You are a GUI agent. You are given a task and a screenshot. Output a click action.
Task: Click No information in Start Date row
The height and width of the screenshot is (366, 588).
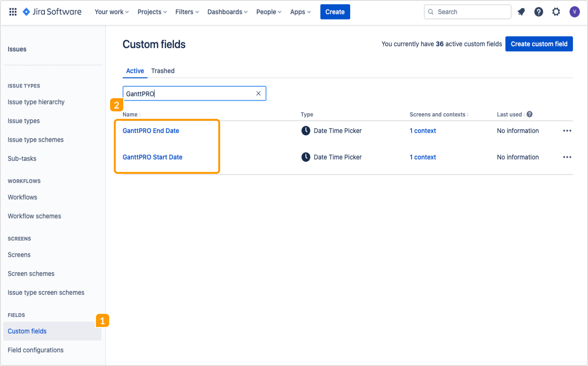[x=518, y=157]
